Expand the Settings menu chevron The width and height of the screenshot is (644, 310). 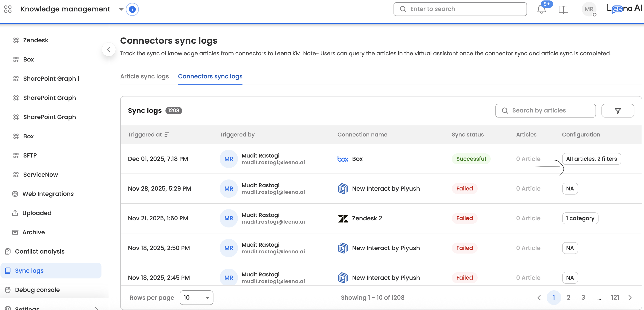tap(96, 308)
